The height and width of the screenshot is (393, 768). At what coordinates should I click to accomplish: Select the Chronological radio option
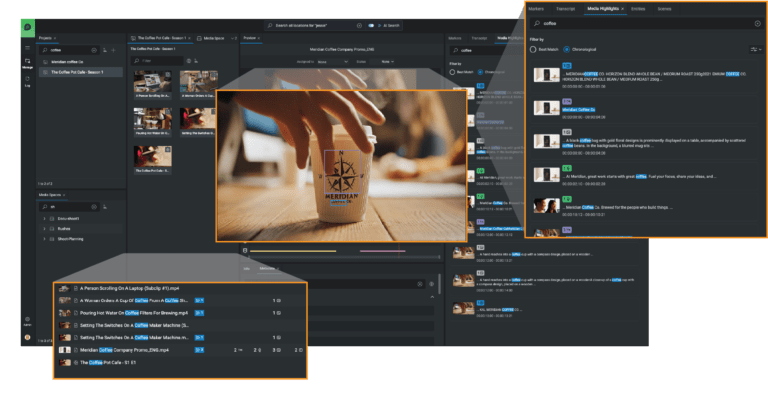coord(567,49)
